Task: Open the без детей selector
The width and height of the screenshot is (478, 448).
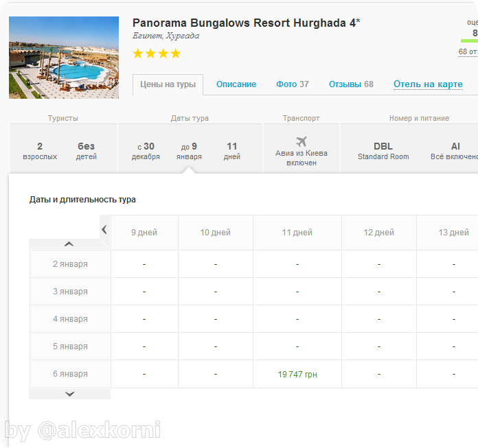Action: click(x=87, y=151)
